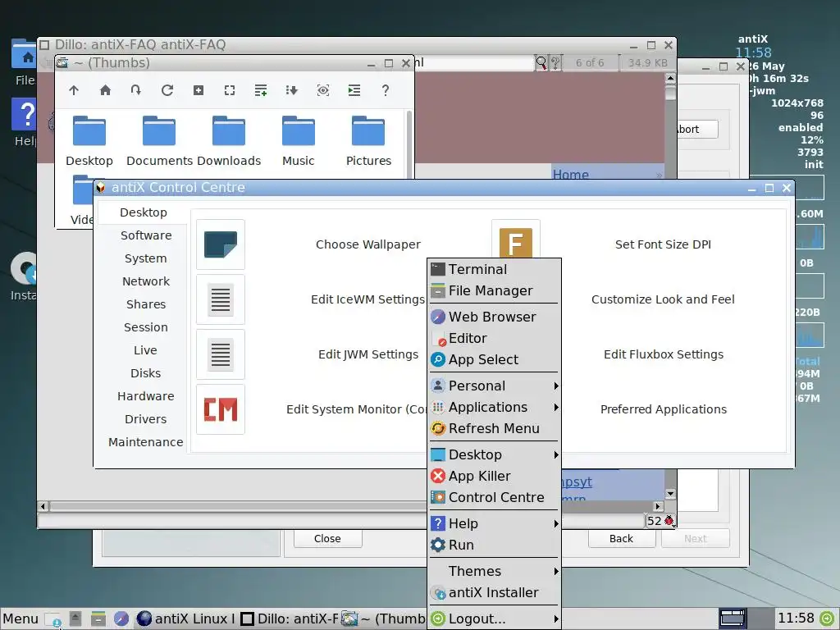Open File Manager from the menu

(494, 291)
